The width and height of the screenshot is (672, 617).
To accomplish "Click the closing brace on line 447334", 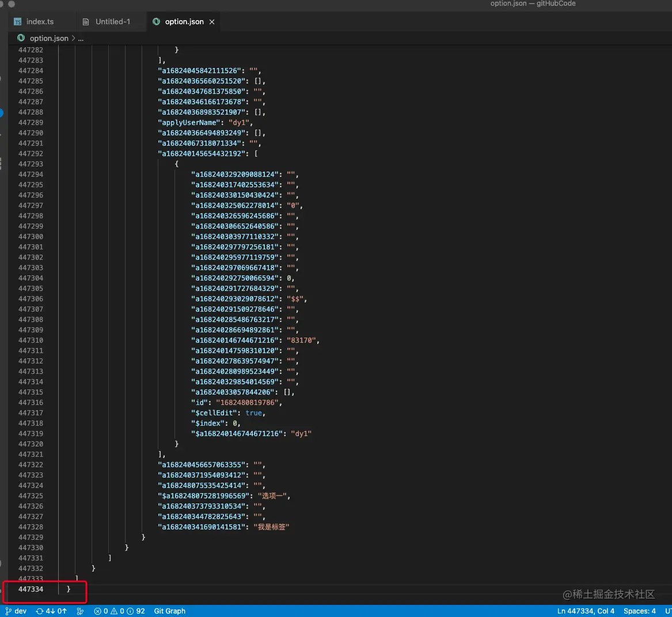I will pyautogui.click(x=68, y=589).
